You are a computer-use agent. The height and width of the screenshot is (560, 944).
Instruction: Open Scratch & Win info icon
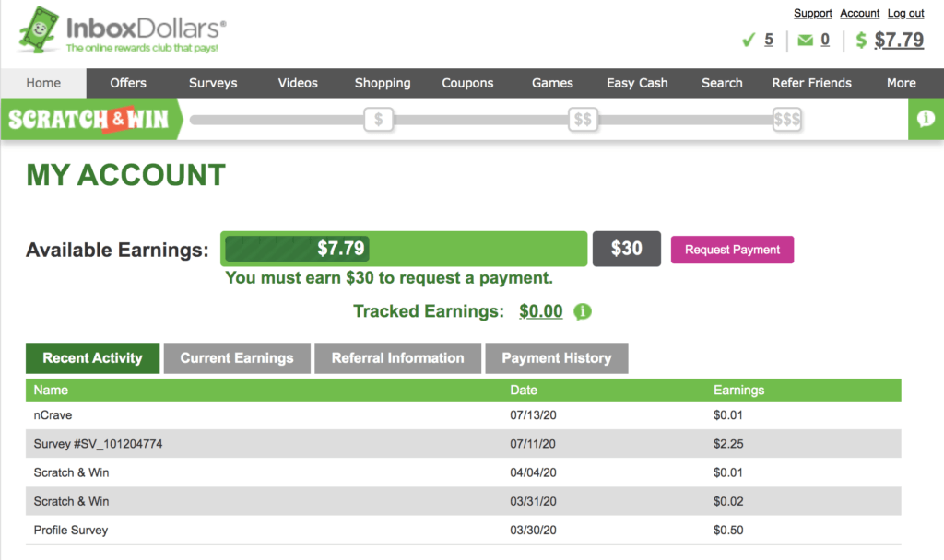point(926,119)
